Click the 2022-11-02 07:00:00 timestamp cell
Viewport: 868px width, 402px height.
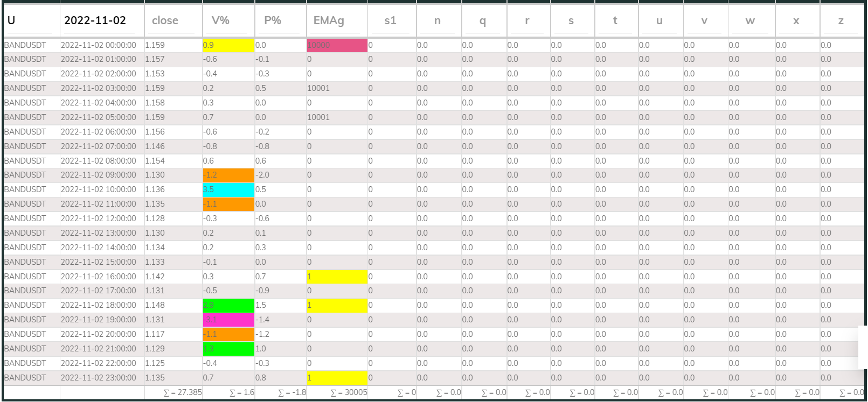[102, 146]
